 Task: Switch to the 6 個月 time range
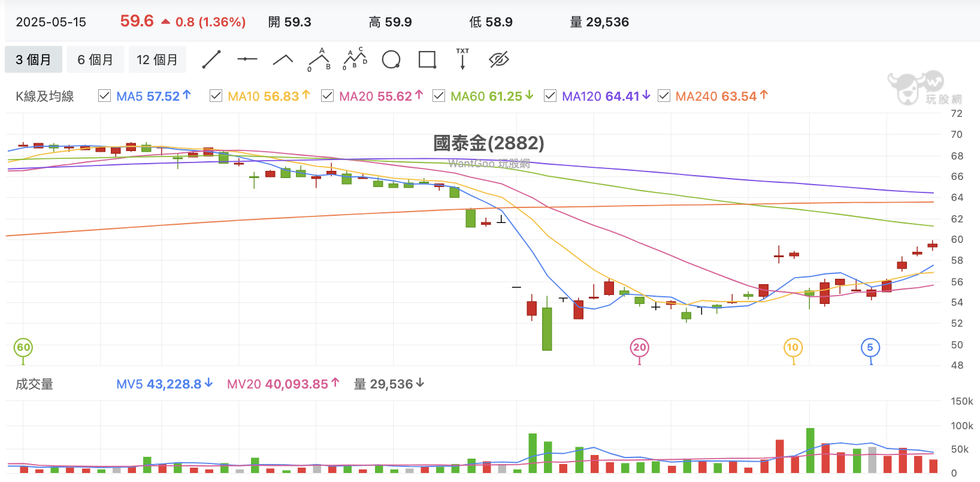coord(95,60)
